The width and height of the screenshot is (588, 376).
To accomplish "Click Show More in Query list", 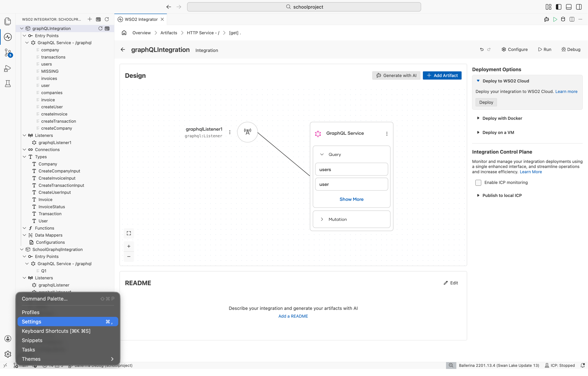I will point(352,199).
